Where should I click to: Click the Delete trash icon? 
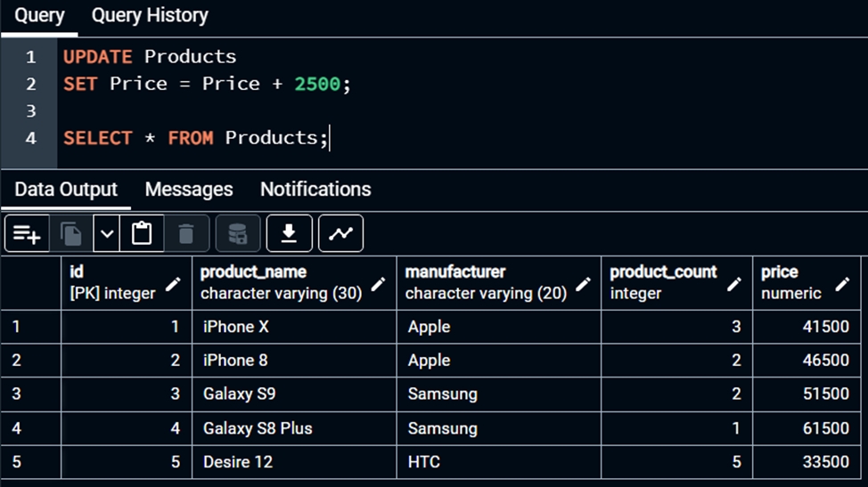coord(186,234)
